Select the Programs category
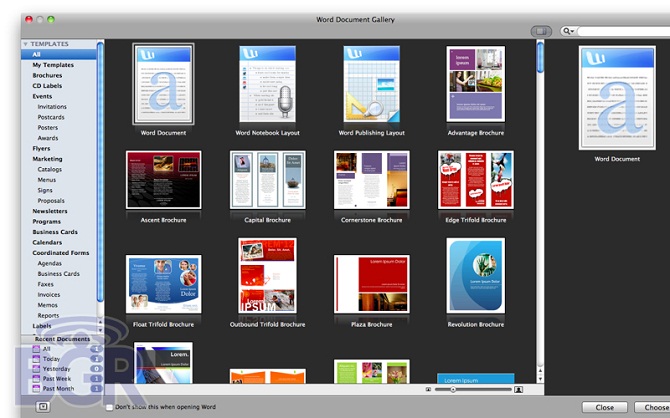This screenshot has height=418, width=670. (46, 221)
